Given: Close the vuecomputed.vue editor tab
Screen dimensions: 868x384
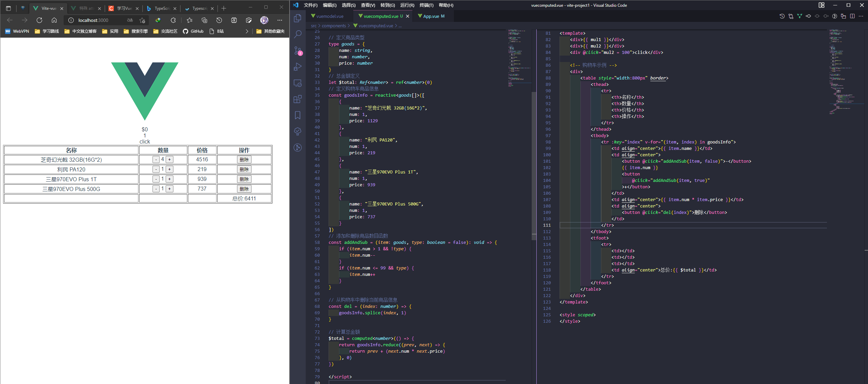Looking at the screenshot, I should tap(407, 16).
